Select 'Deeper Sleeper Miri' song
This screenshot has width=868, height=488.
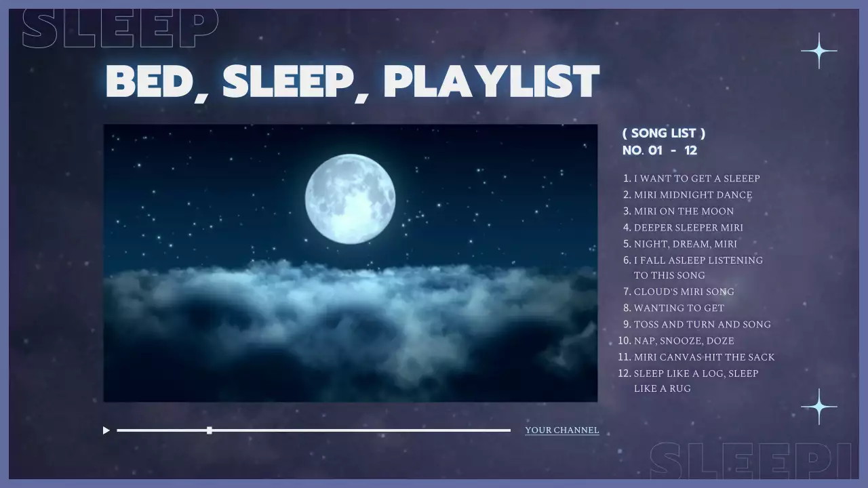click(688, 227)
